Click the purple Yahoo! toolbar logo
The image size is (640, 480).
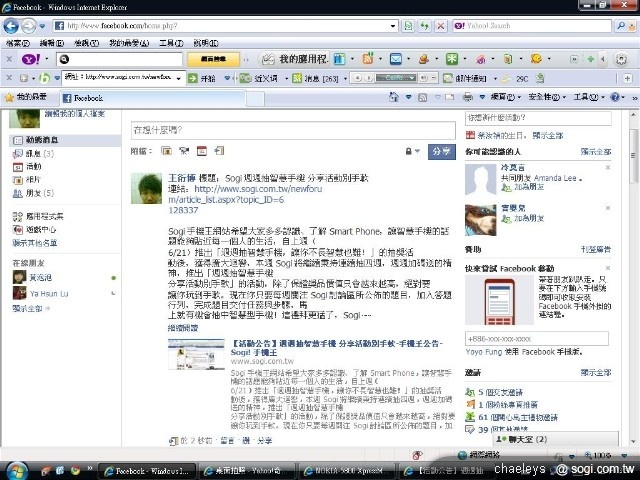click(x=31, y=59)
